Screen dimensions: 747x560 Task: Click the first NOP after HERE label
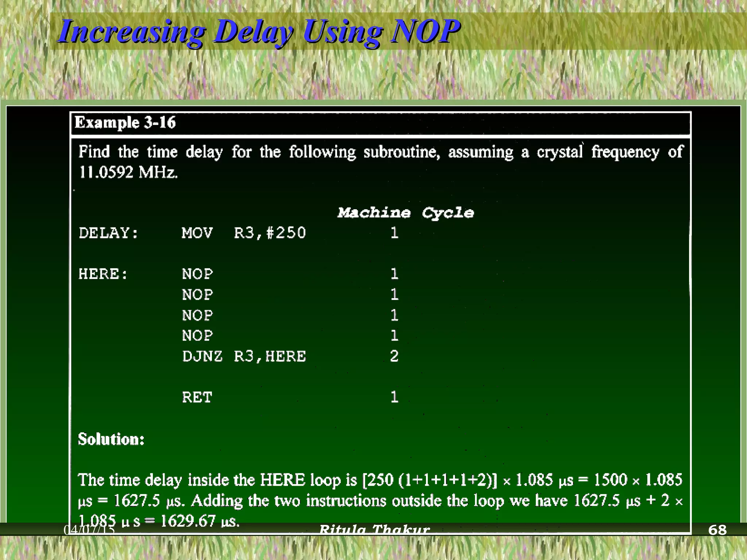[x=197, y=274]
